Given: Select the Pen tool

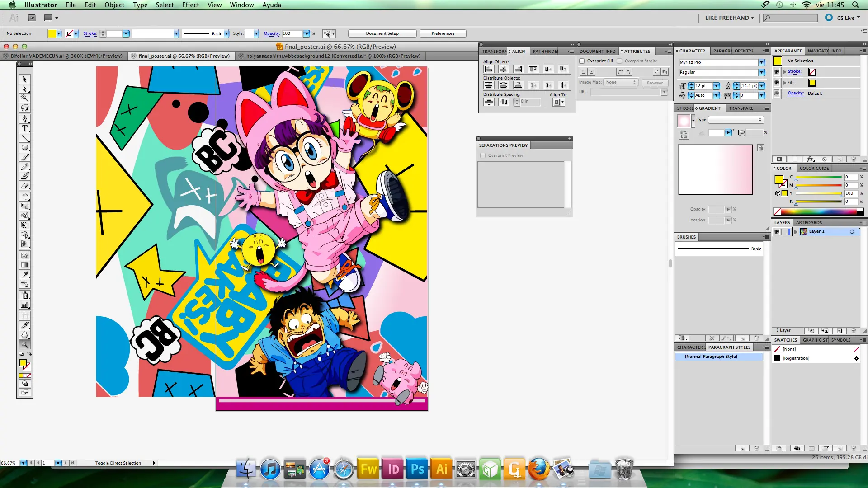Looking at the screenshot, I should pos(25,119).
